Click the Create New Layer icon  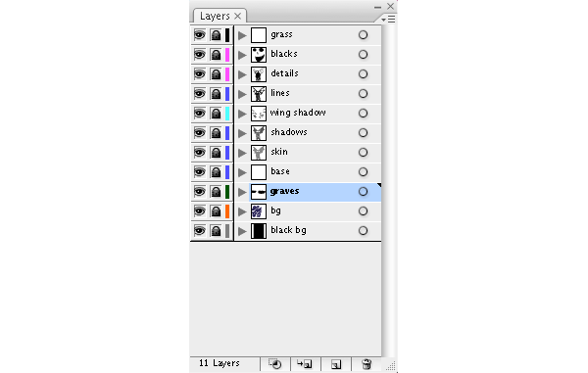[x=336, y=364]
